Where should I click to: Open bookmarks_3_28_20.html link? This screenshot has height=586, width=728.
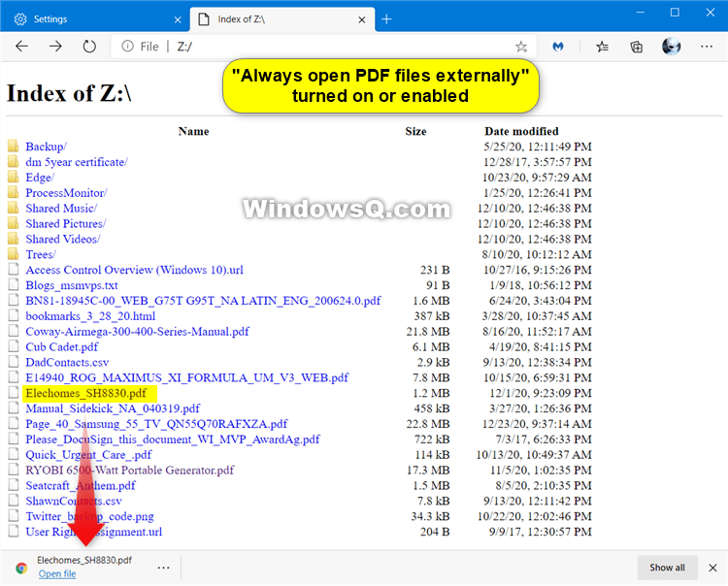point(90,316)
